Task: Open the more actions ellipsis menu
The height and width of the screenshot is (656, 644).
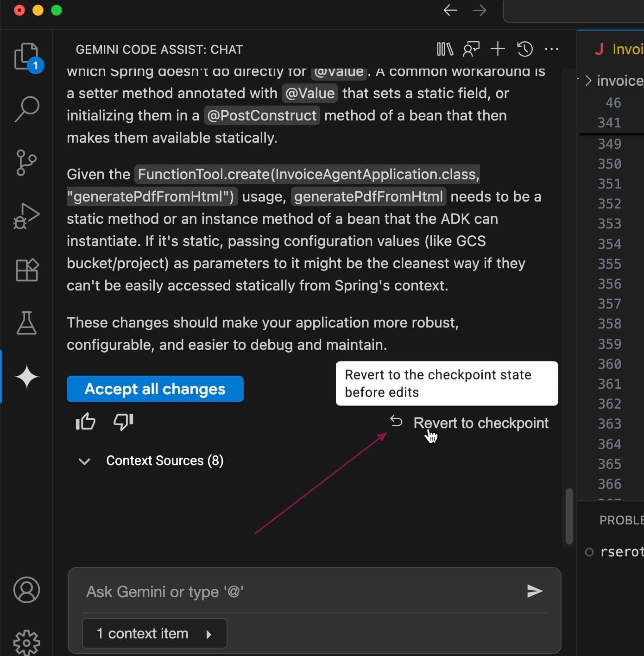Action: pyautogui.click(x=551, y=49)
